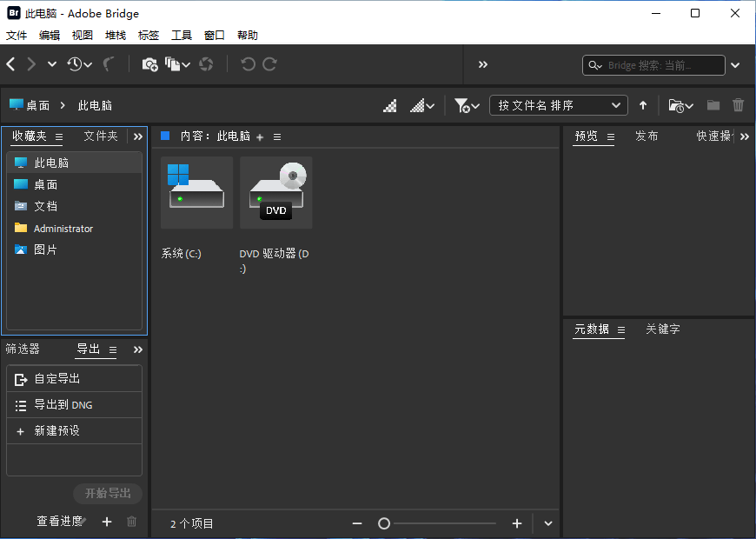Create a new folder using the folder icon
The width and height of the screenshot is (756, 539).
[x=713, y=105]
